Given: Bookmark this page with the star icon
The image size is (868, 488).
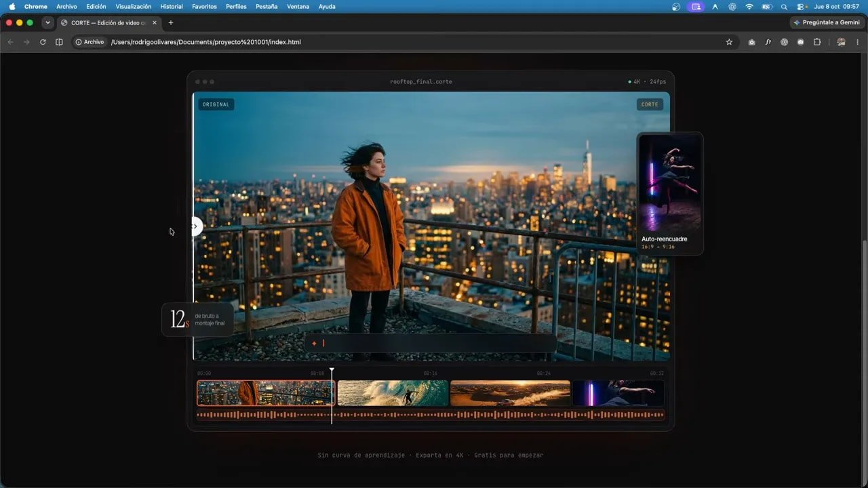Looking at the screenshot, I should pos(729,42).
